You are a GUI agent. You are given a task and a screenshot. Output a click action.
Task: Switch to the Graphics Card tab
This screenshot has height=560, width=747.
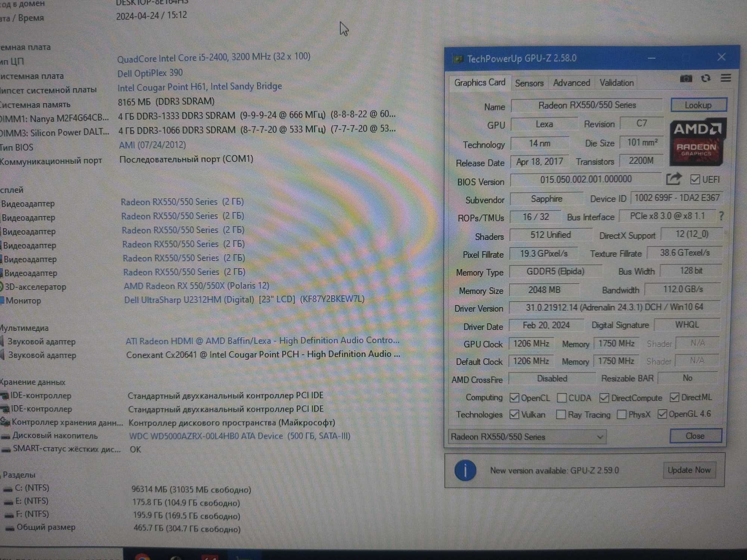pyautogui.click(x=480, y=83)
